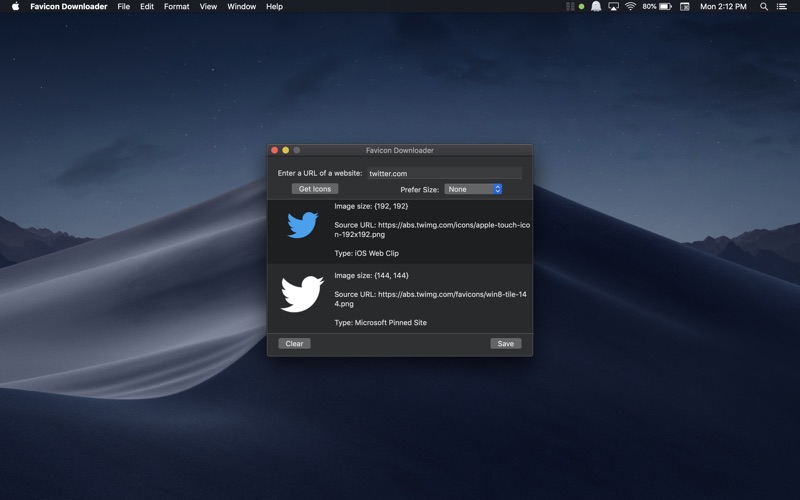The width and height of the screenshot is (800, 500).
Task: Click the battery status icon
Action: point(665,7)
